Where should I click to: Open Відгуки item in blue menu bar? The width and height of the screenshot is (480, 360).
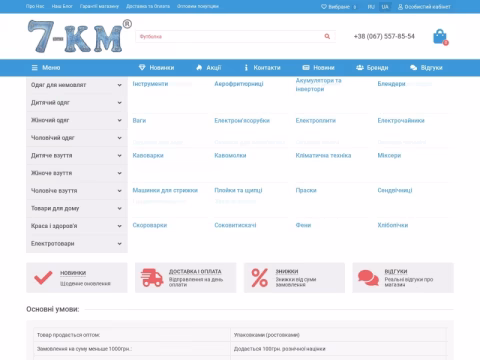pos(431,68)
